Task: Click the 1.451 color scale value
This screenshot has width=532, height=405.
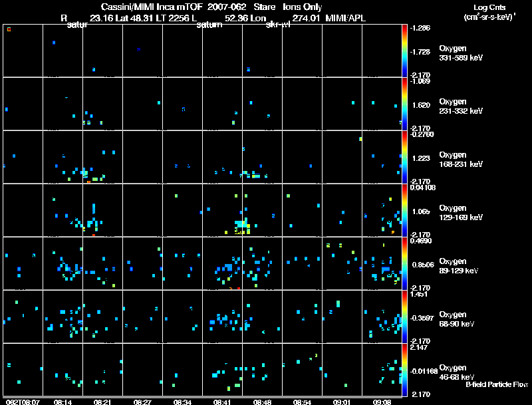Action: [419, 294]
